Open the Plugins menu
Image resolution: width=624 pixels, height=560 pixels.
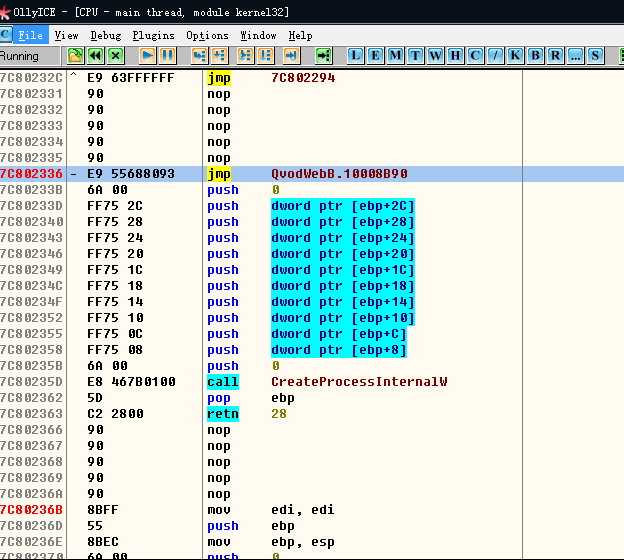153,35
